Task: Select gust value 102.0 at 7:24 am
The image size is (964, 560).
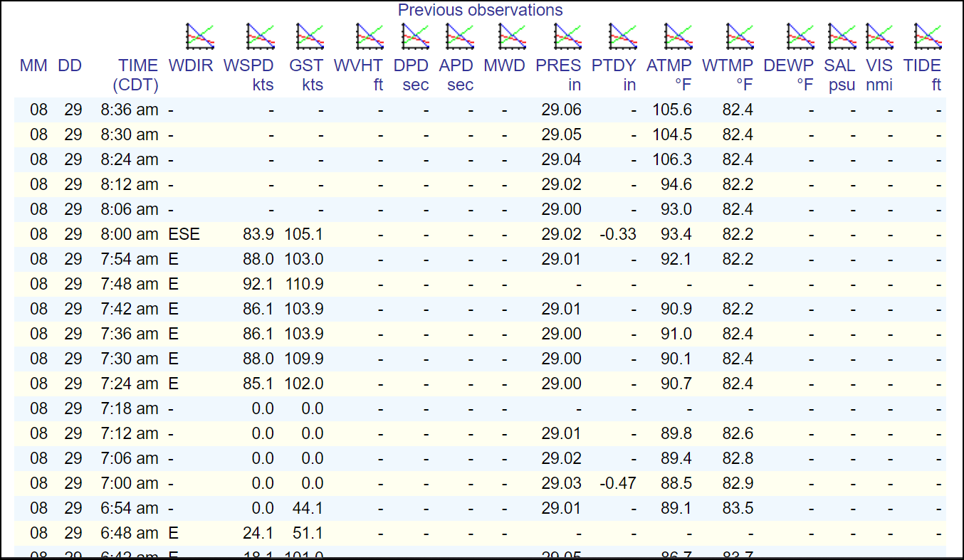Action: coord(304,384)
